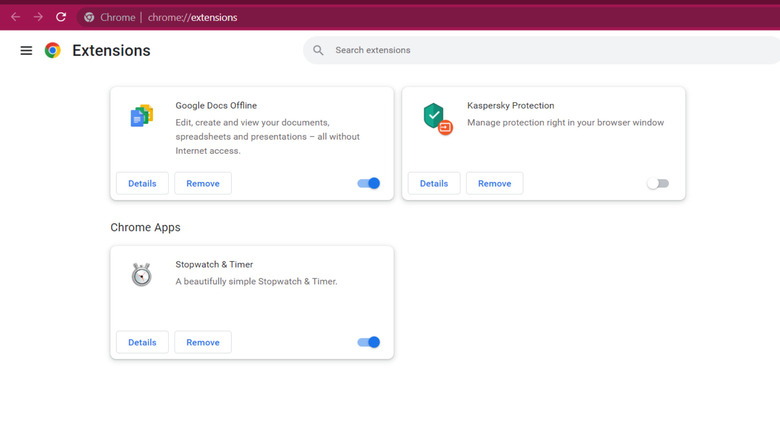Click the Google Docs Offline icon
The image size is (780, 438).
pyautogui.click(x=141, y=116)
